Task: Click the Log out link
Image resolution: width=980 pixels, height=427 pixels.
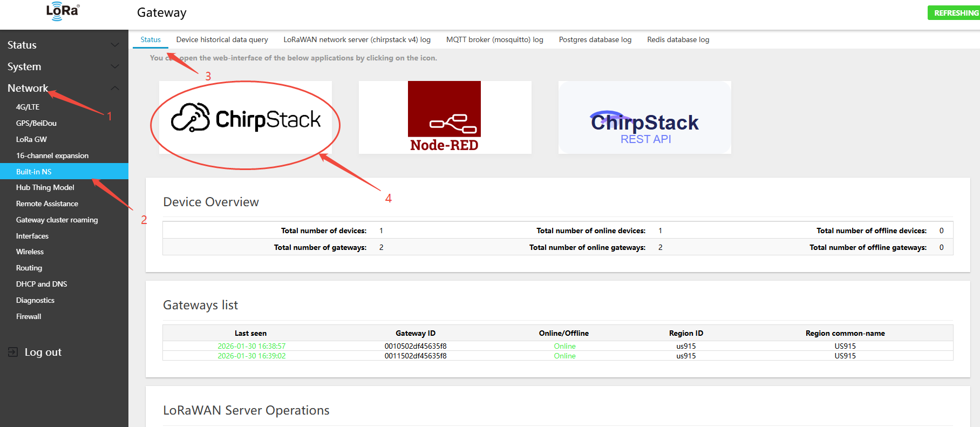Action: point(43,352)
